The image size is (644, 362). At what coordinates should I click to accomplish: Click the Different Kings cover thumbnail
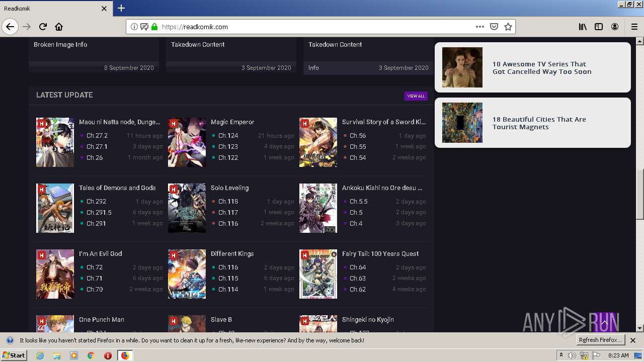[187, 274]
